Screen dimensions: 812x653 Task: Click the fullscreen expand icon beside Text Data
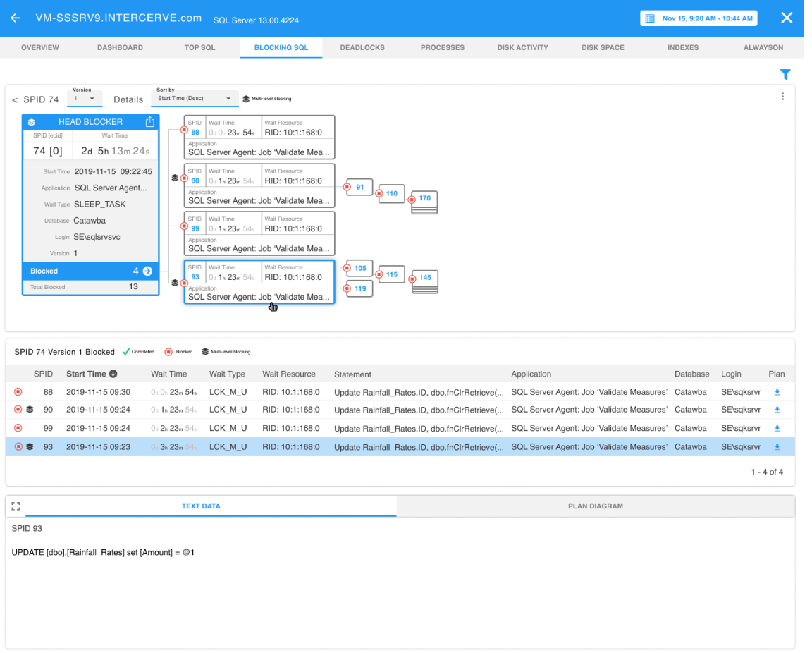[16, 506]
